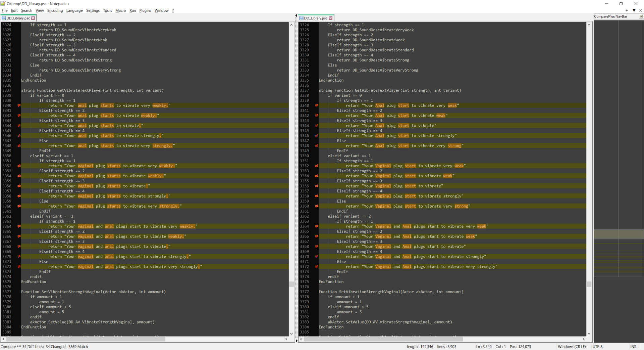Select the right pane DD_Library.psc tab
This screenshot has height=350, width=644.
(x=316, y=18)
